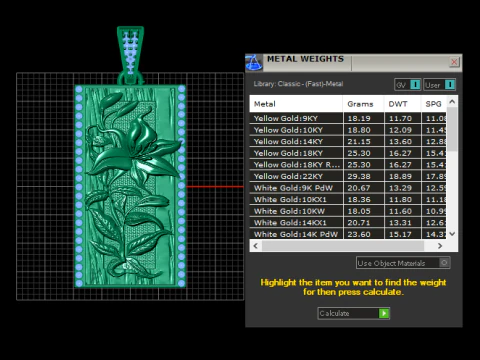
Task: Toggle the User switch
Action: click(x=439, y=85)
